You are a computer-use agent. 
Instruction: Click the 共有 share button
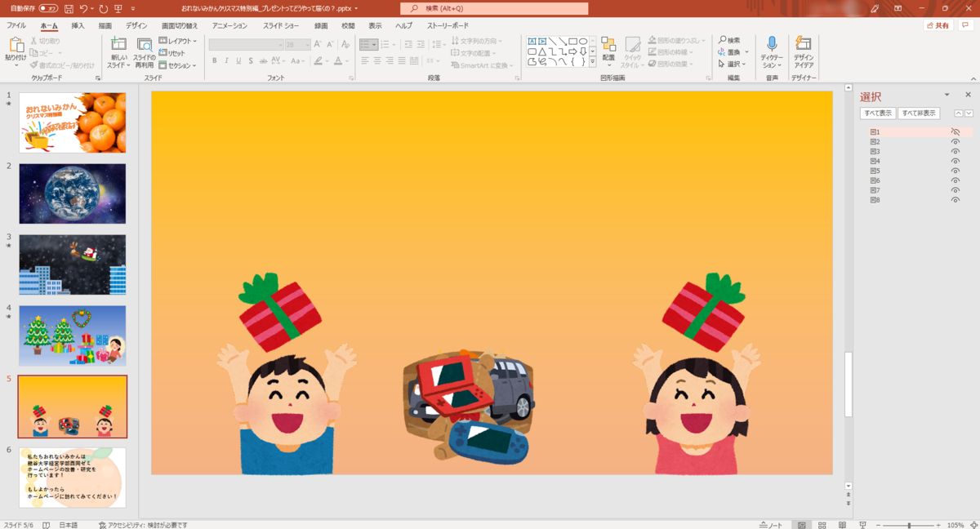938,25
